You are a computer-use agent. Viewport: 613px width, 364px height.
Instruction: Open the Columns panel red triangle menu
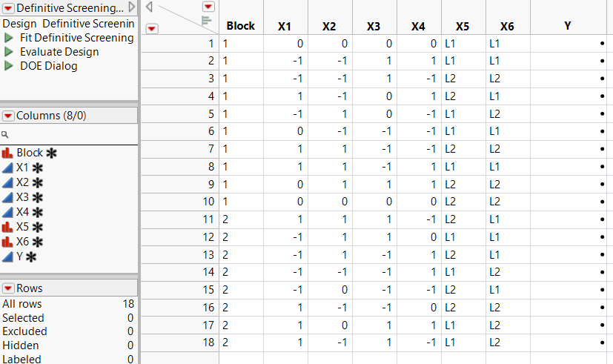pyautogui.click(x=8, y=116)
